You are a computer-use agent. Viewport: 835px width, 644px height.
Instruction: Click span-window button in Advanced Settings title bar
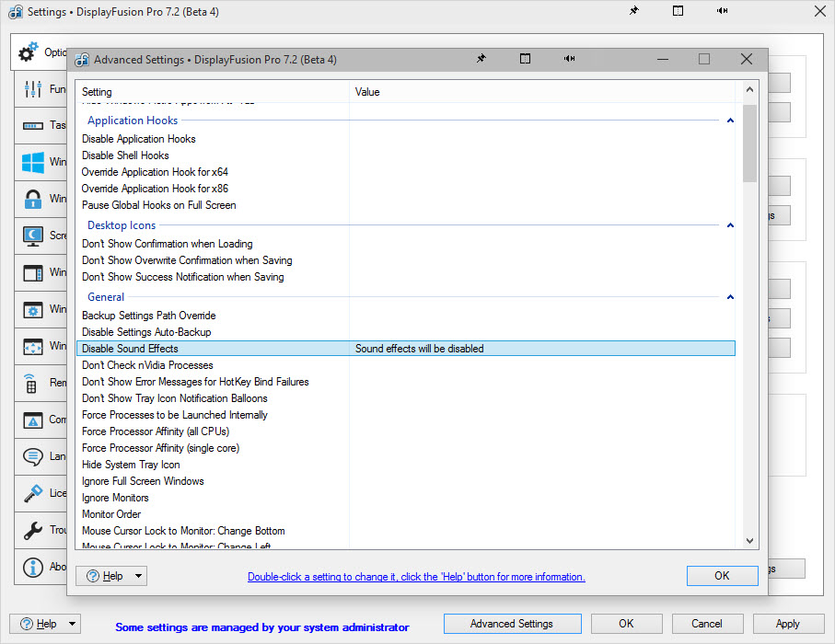tap(569, 59)
